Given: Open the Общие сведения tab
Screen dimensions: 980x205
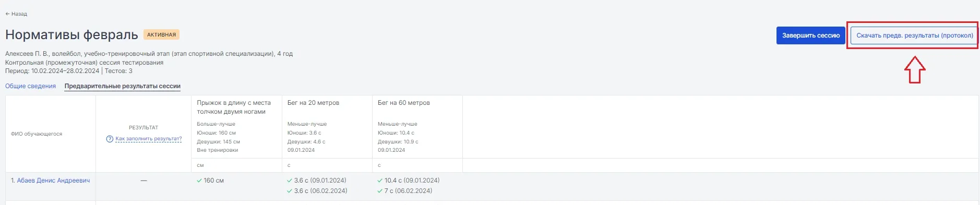Looking at the screenshot, I should point(30,86).
